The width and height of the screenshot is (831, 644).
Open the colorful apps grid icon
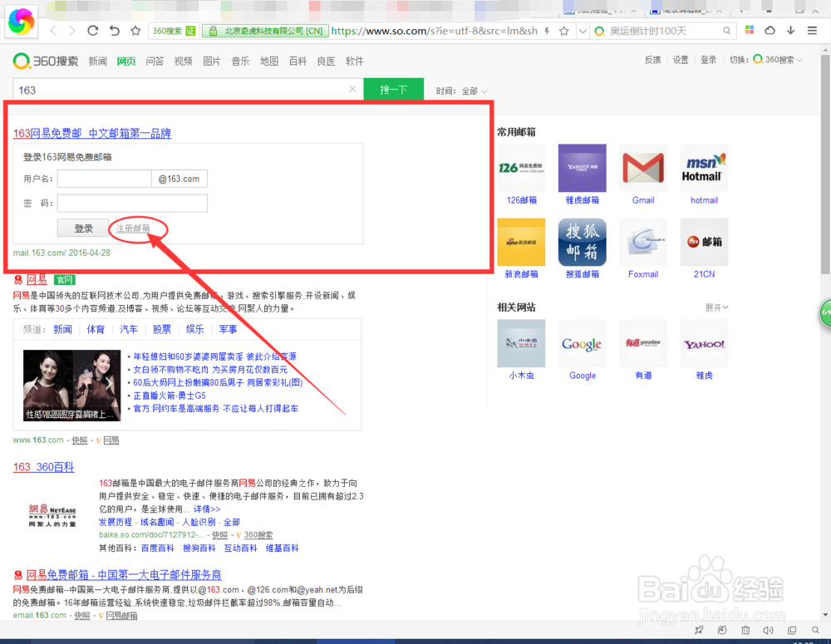750,30
